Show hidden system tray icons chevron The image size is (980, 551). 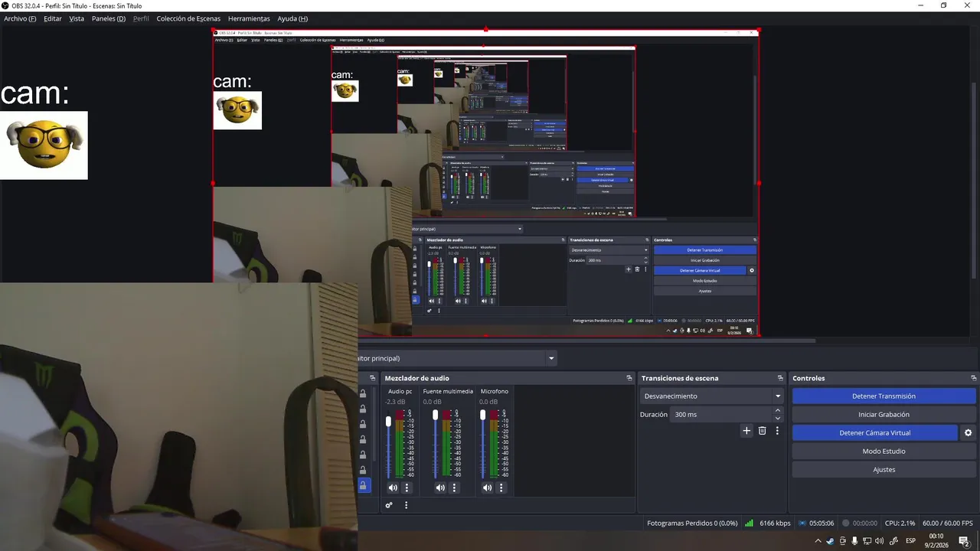[x=818, y=541]
